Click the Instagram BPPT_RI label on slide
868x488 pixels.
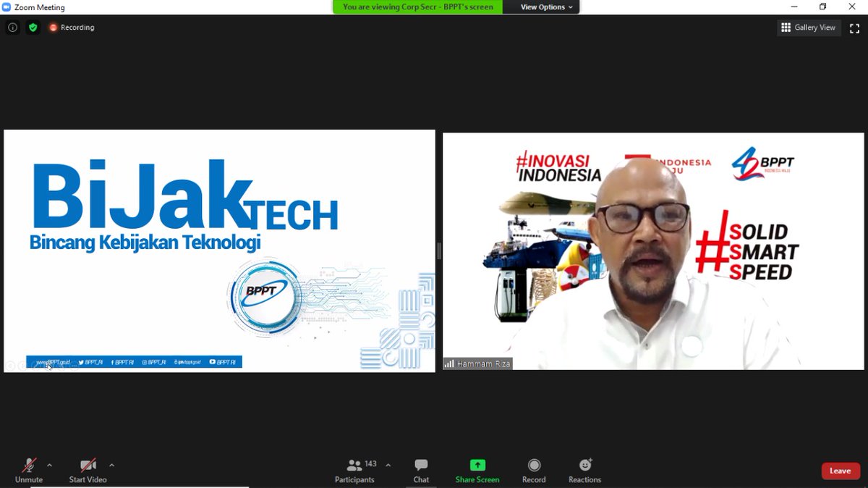(154, 362)
